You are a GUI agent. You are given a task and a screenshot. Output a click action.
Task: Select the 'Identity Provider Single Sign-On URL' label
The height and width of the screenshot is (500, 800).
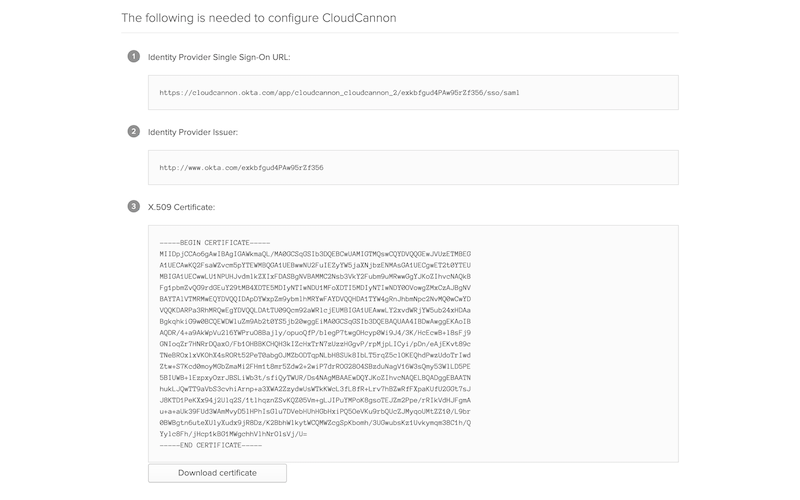219,57
